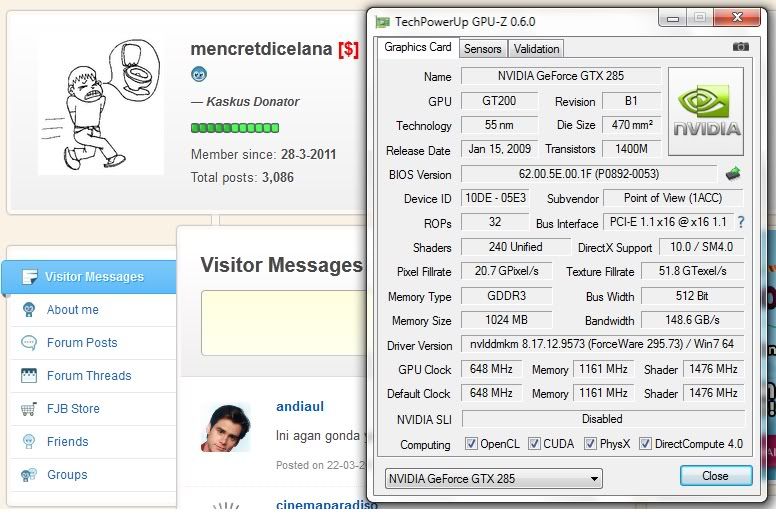The image size is (776, 518).
Task: Click the visitor message text box
Action: 284,323
